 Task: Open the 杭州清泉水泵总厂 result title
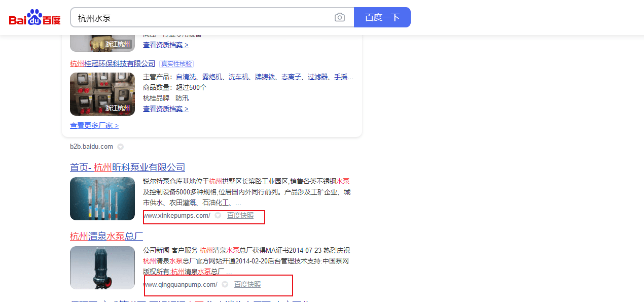(106, 237)
